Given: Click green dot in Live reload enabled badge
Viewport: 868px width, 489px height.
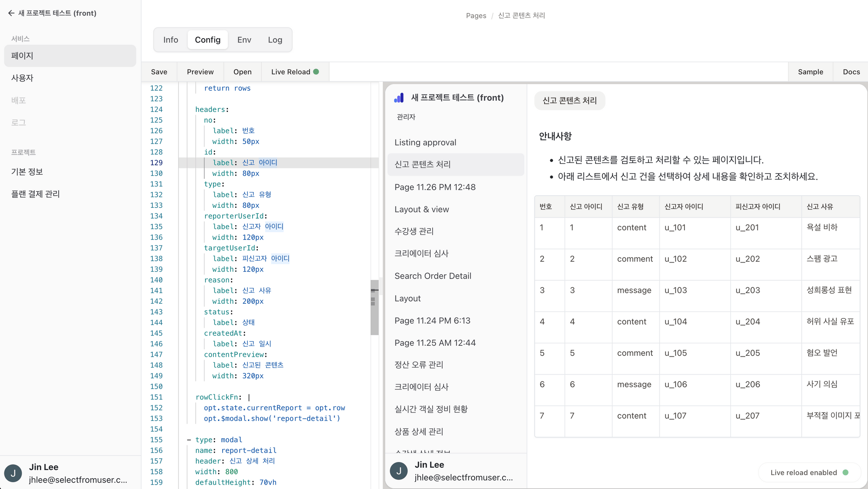Looking at the screenshot, I should [x=845, y=473].
